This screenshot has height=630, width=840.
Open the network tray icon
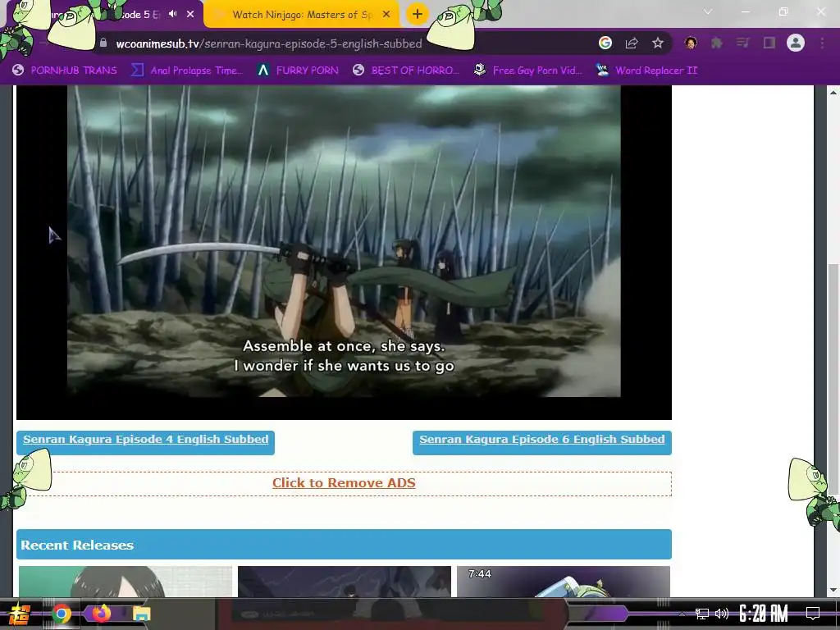tap(702, 614)
